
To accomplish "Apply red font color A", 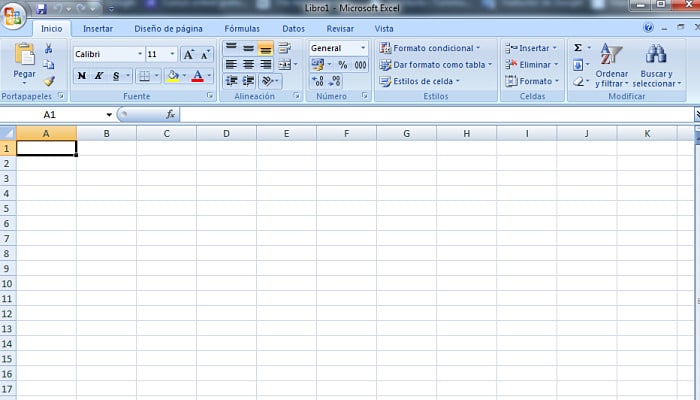I will (x=197, y=76).
